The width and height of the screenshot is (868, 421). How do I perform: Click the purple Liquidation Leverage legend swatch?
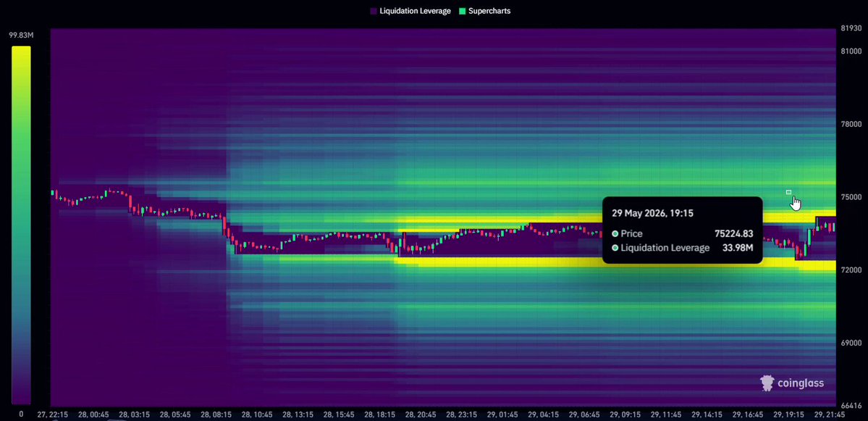[x=374, y=11]
